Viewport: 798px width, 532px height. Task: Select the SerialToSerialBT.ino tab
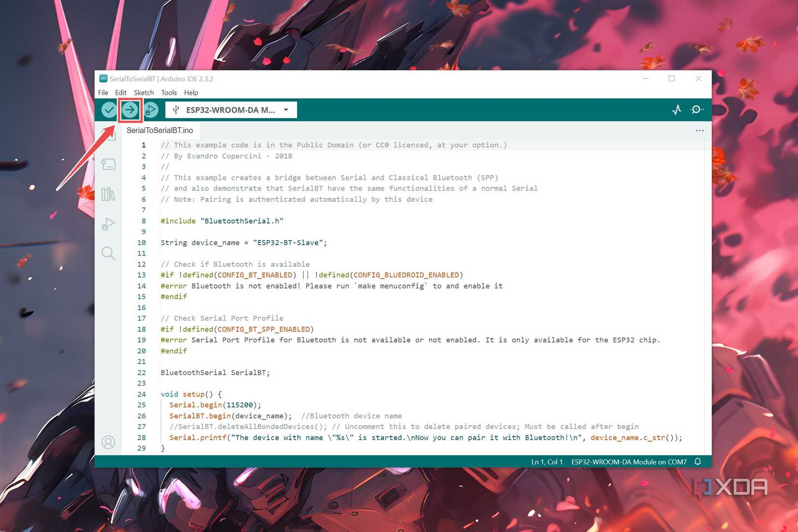coord(160,130)
